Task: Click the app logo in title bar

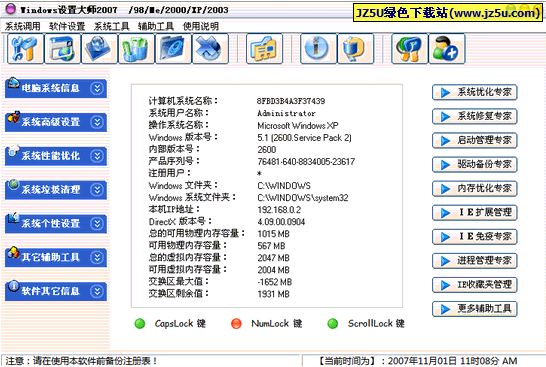Action: pos(11,10)
